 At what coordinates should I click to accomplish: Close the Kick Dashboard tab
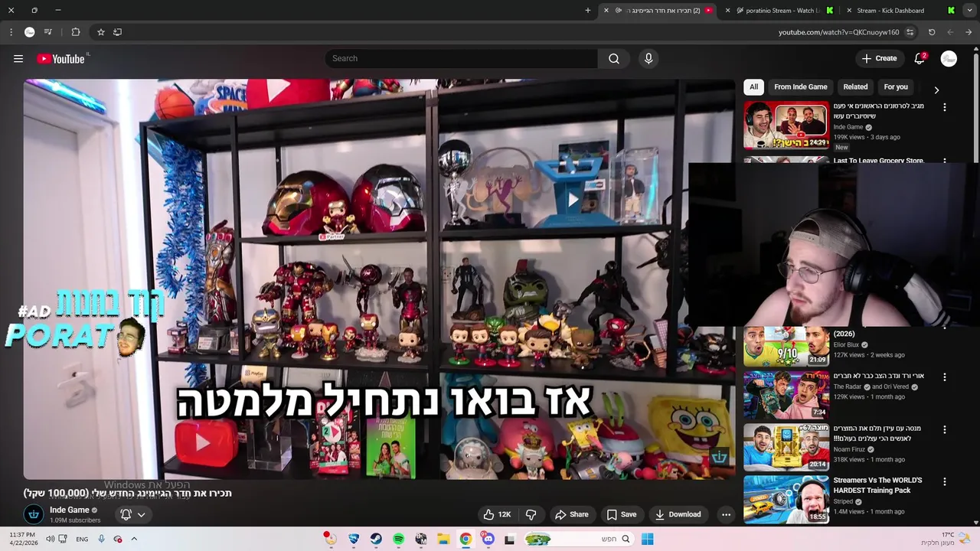pyautogui.click(x=849, y=11)
